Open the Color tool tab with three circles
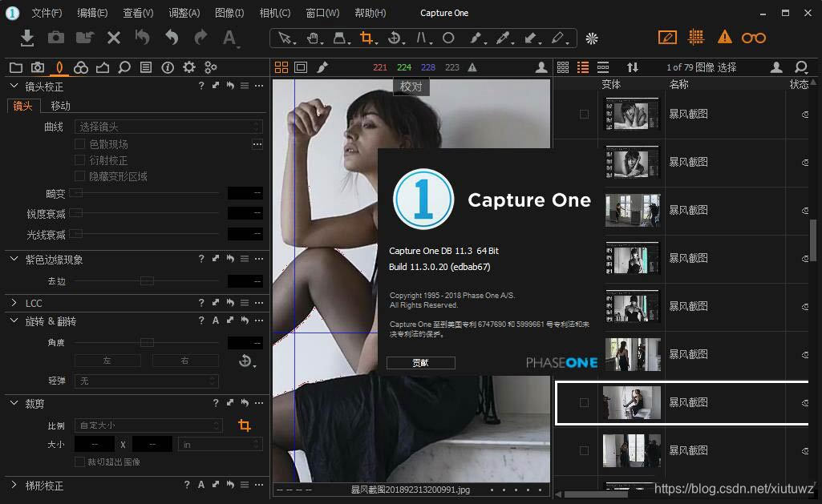Viewport: 822px width, 504px height. 81,67
